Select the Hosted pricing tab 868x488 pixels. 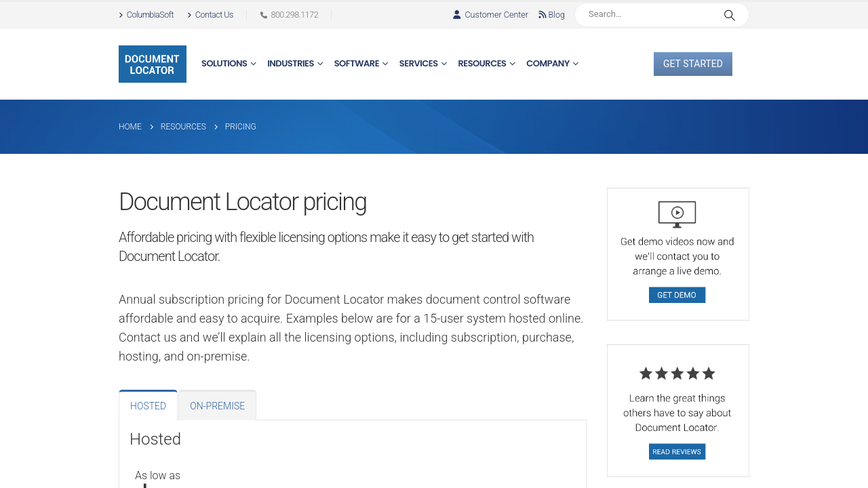pyautogui.click(x=148, y=406)
